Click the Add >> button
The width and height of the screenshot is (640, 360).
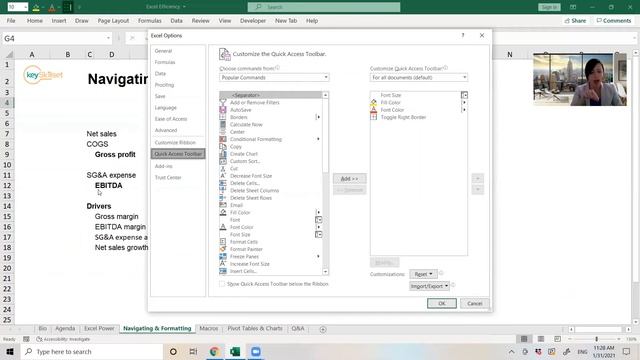(349, 179)
